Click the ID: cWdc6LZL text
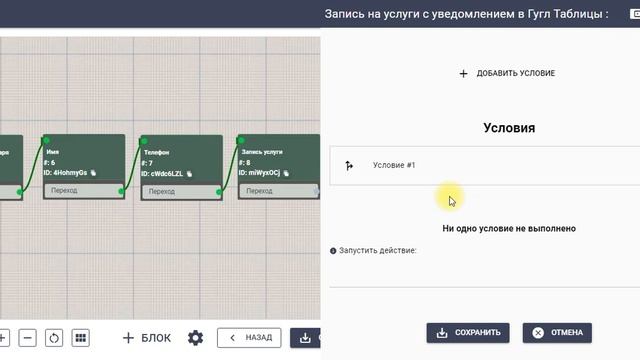This screenshot has width=640, height=360. [162, 173]
